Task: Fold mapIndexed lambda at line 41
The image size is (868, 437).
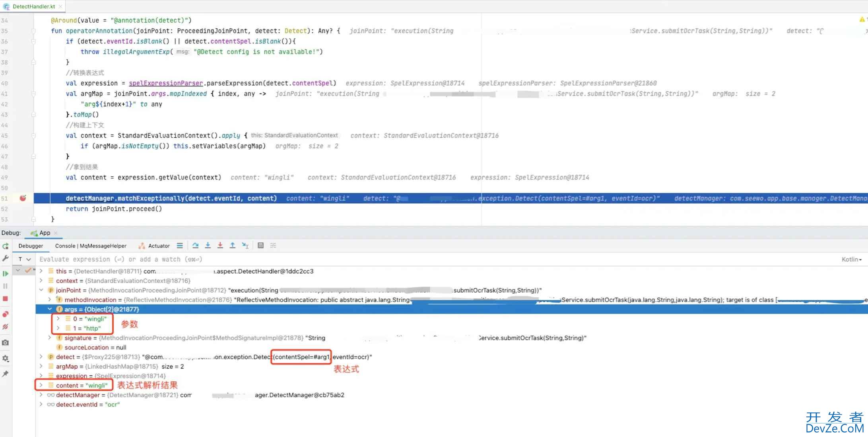Action: coord(33,94)
